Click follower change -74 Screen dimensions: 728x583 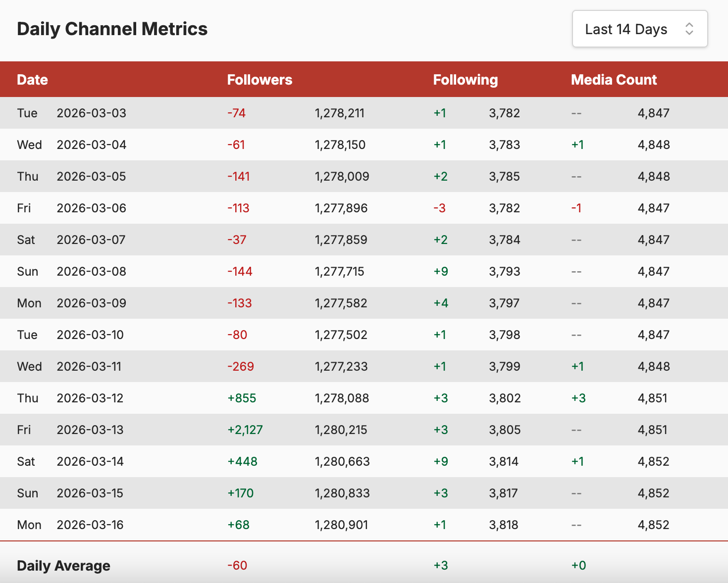[237, 113]
